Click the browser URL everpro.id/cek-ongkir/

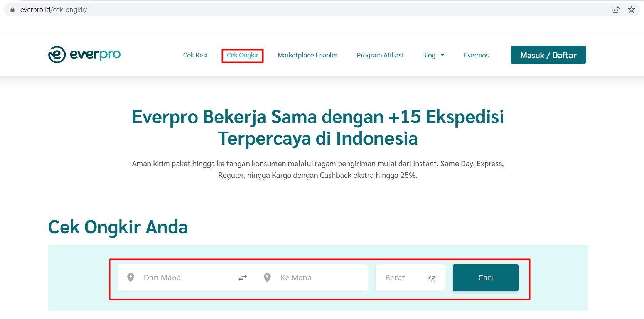click(54, 10)
